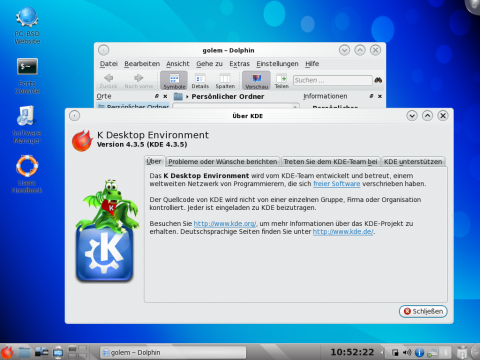Click the binoculars search icon in Dolphin
Screen dimensions: 480x360
pos(378,80)
